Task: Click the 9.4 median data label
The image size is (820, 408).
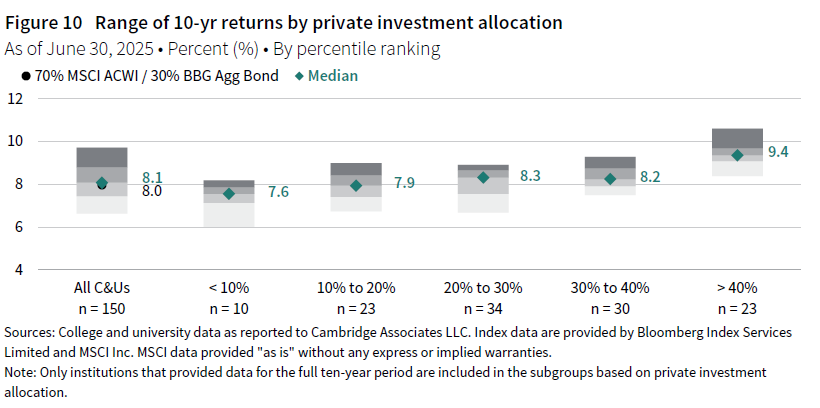Action: (778, 152)
